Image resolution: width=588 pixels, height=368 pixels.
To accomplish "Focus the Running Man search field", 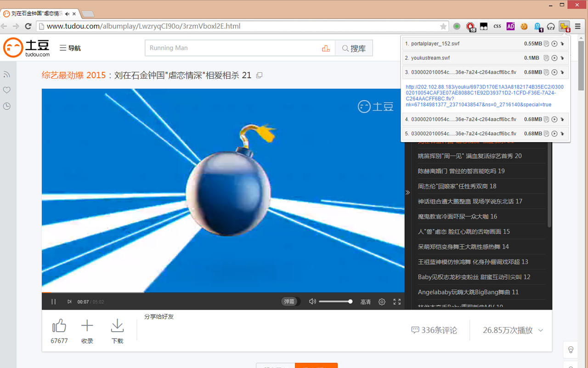I will tap(232, 48).
